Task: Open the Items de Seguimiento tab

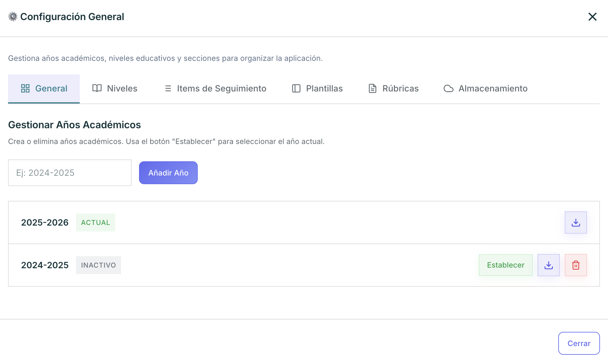Action: click(221, 88)
